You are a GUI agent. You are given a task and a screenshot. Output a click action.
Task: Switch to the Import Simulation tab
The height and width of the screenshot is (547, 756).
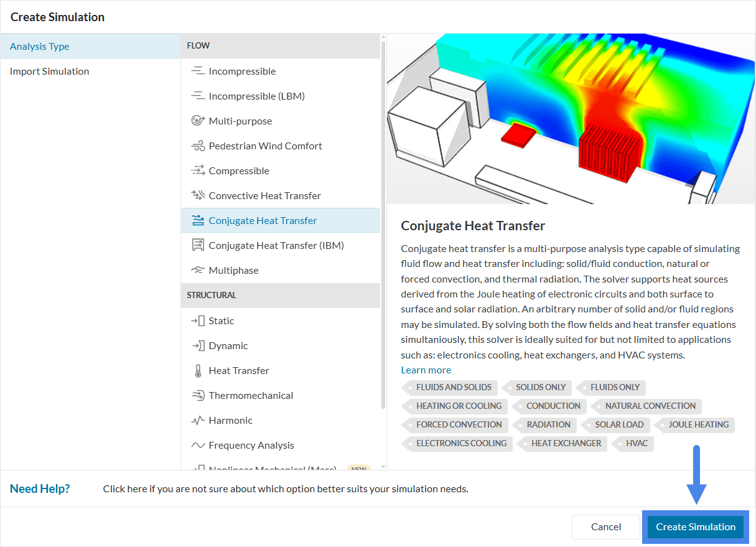point(49,71)
